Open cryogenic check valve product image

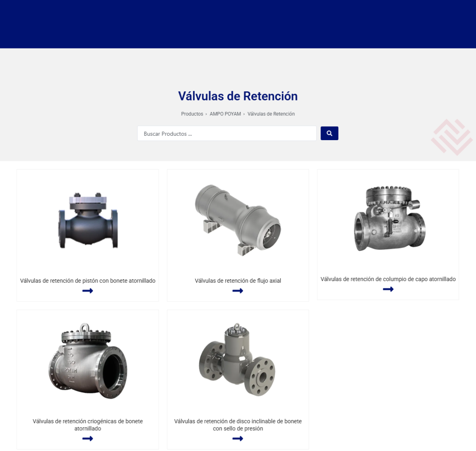point(88,361)
